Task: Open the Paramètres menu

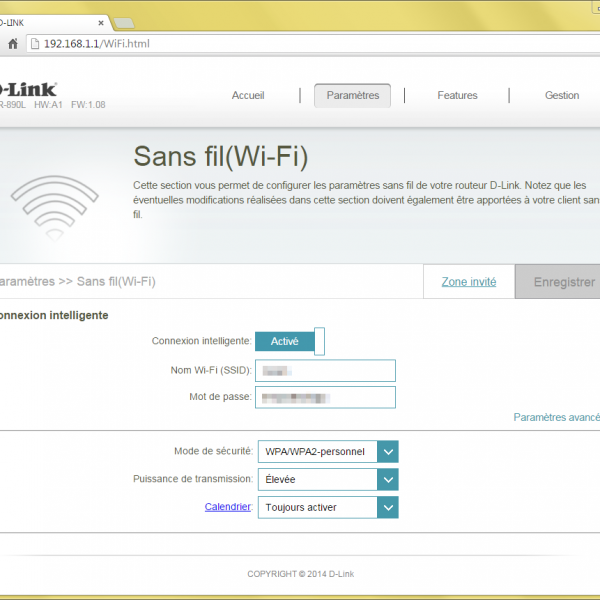Action: click(352, 96)
